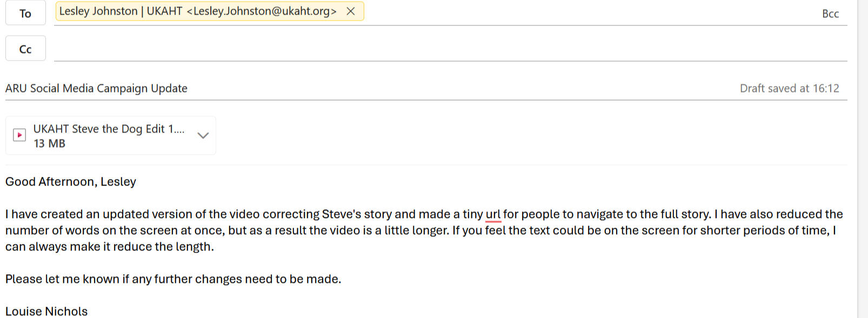Remove Lesley Johnston from recipients
Screen dimensions: 868x318
tap(351, 11)
